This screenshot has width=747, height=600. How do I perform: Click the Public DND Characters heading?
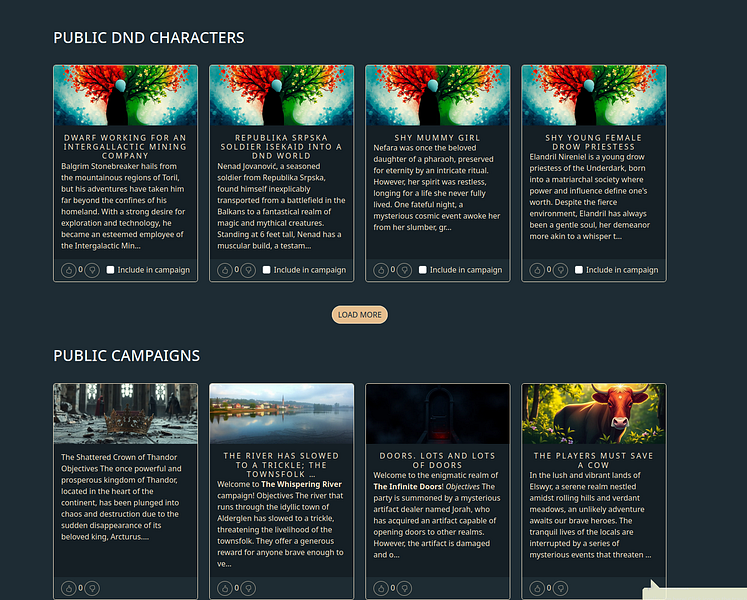149,38
